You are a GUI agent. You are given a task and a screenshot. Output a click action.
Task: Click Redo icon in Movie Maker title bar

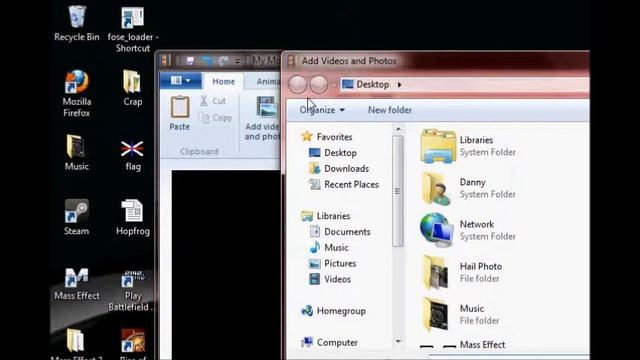click(223, 61)
